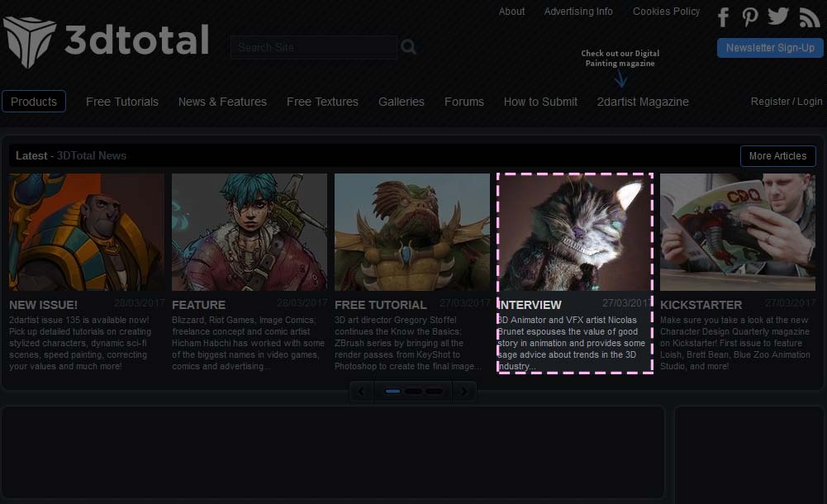The width and height of the screenshot is (827, 504).
Task: Open the Cookies Policy link
Action: (666, 11)
